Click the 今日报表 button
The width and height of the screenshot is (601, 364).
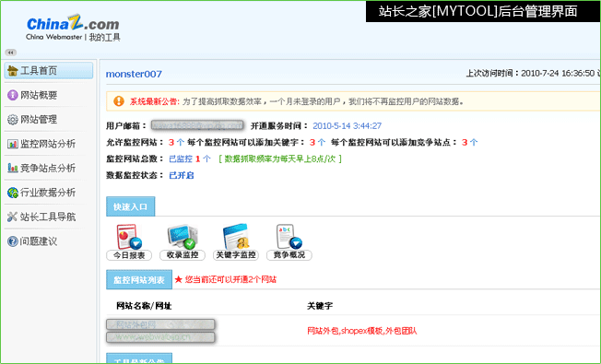(x=129, y=255)
